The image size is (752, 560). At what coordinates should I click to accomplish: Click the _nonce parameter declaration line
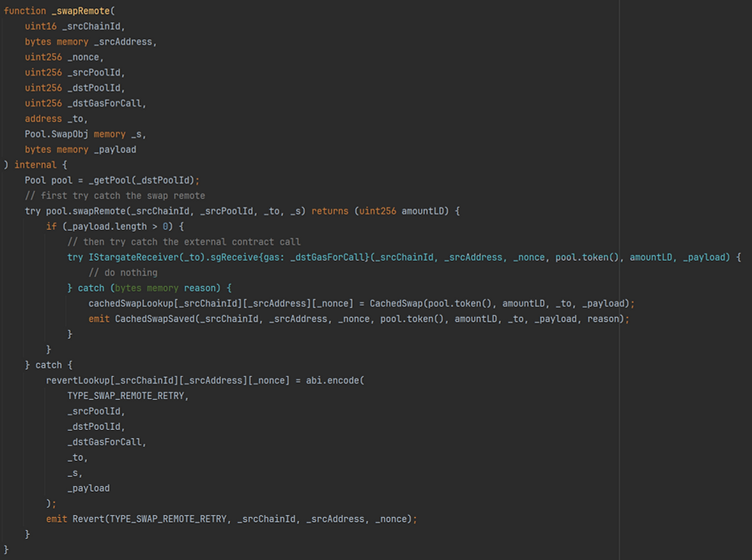(x=64, y=57)
